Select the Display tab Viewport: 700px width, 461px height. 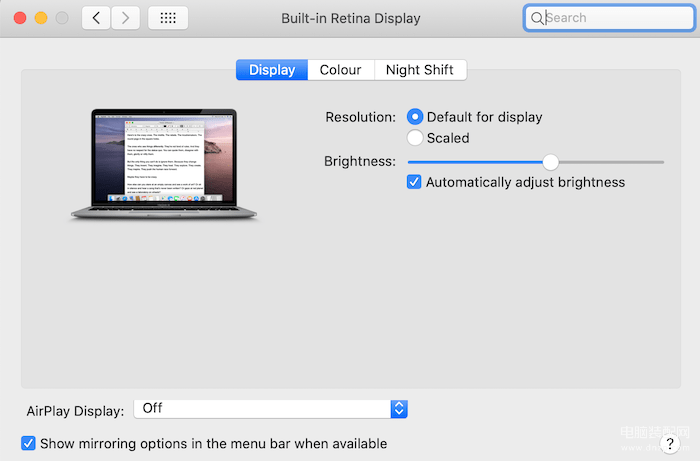pos(272,70)
